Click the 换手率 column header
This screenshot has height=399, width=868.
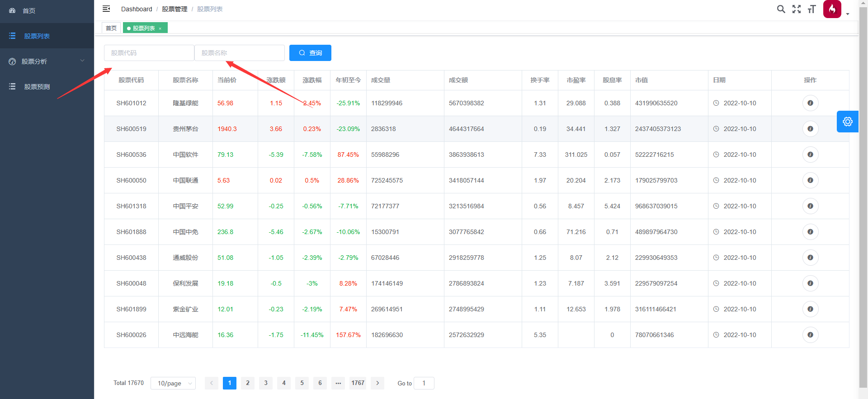[540, 80]
